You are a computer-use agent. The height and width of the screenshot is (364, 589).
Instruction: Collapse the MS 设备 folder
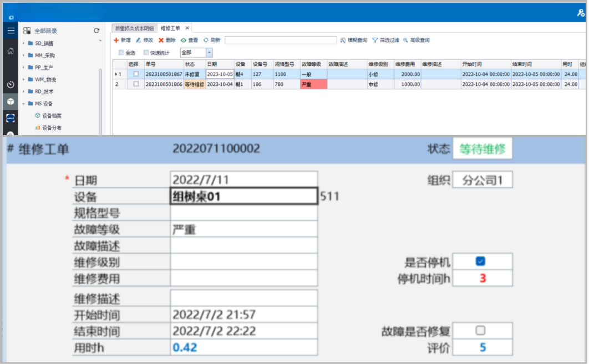[x=23, y=104]
